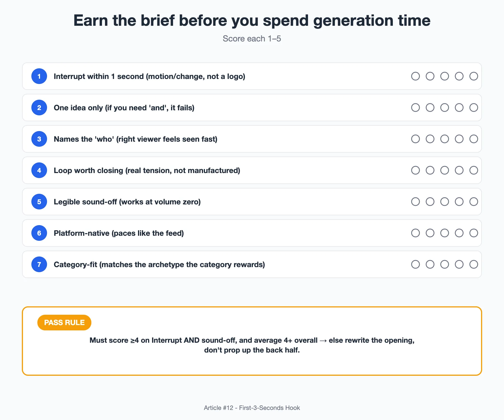Rate Names the 'who' as 4
The height and width of the screenshot is (420, 504).
tap(459, 139)
